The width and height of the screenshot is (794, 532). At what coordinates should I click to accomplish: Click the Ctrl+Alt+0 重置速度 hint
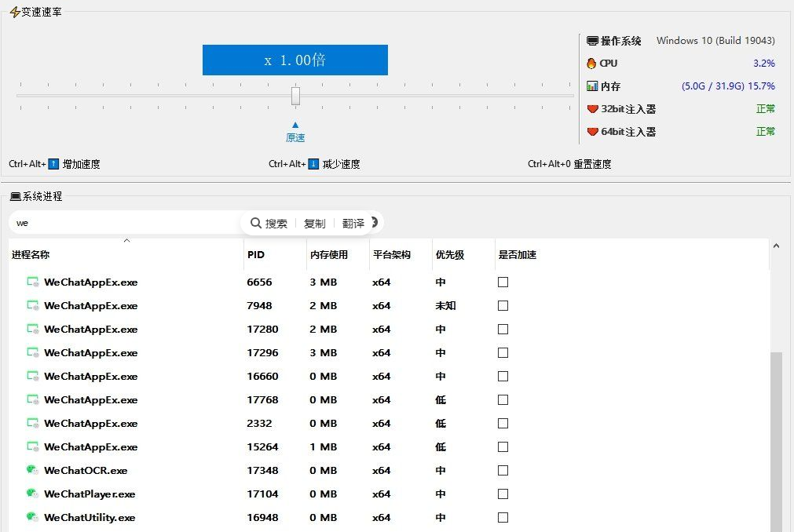569,164
